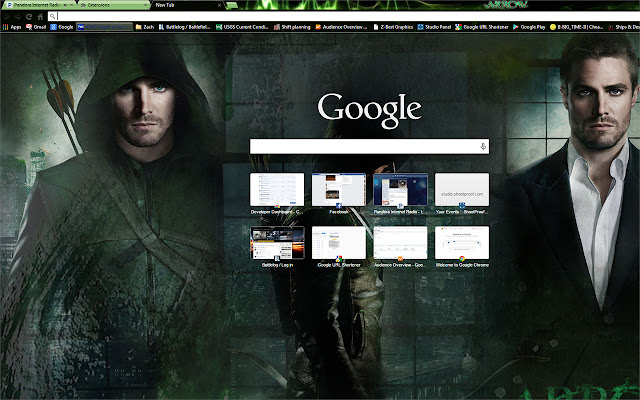Click 'Battlelog / Log in' caption text
Screen dimensions: 640x400
pyautogui.click(x=277, y=265)
